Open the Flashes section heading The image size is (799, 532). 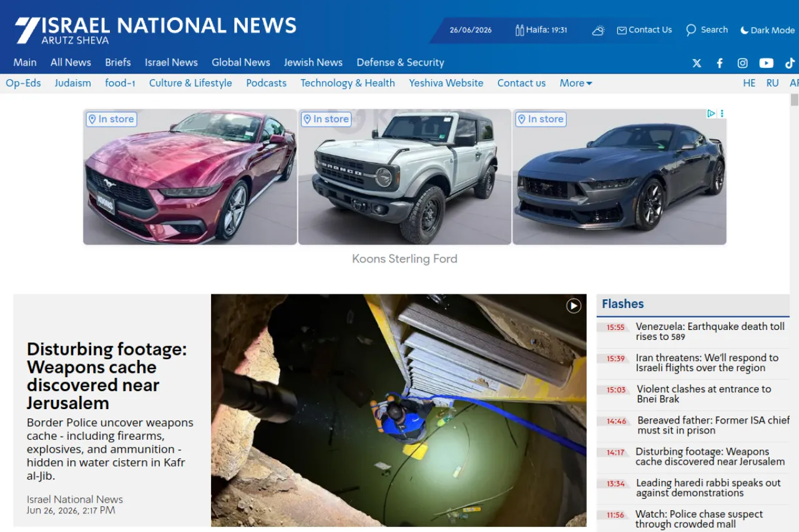coord(623,304)
